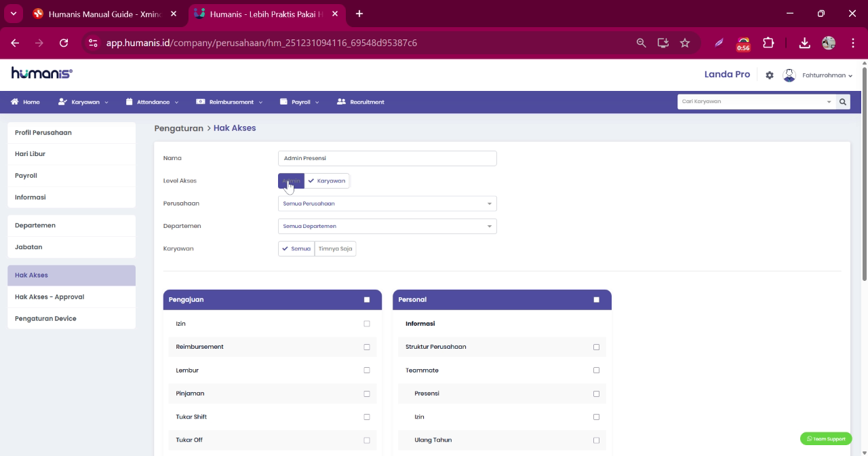Go back with the browser back arrow

pyautogui.click(x=15, y=43)
